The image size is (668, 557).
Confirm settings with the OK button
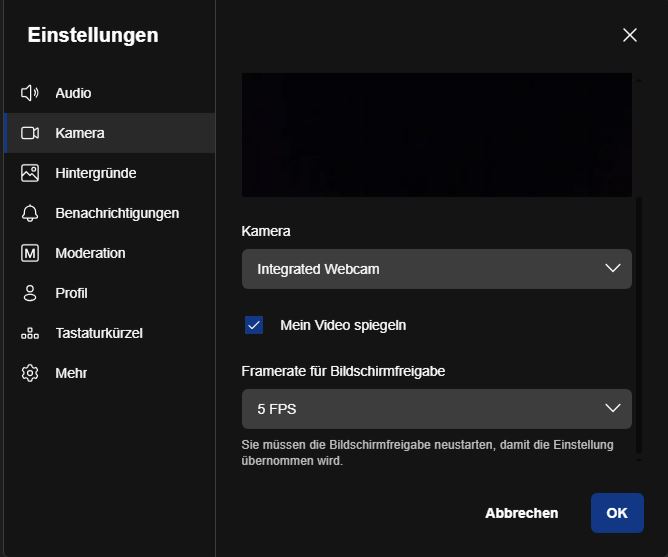(617, 513)
